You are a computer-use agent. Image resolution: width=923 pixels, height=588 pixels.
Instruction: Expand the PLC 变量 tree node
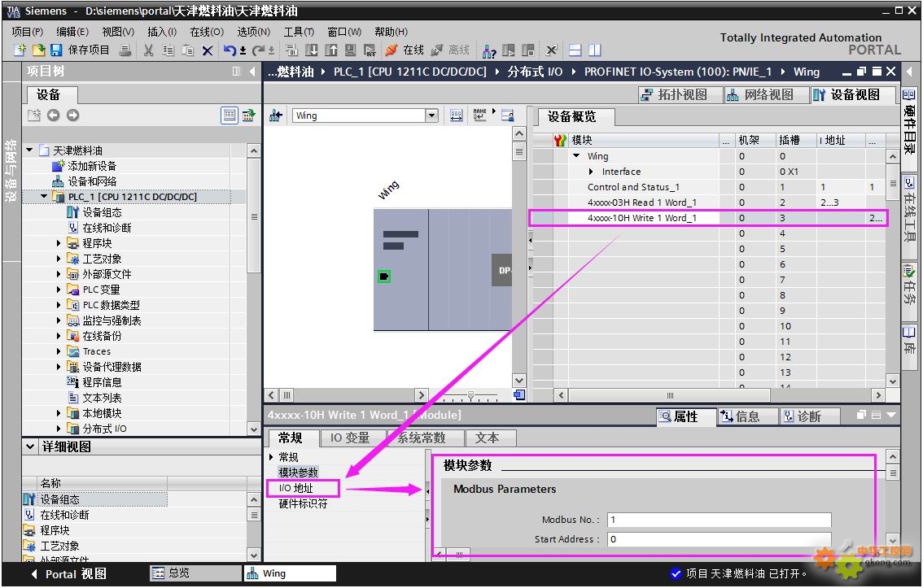pos(59,290)
